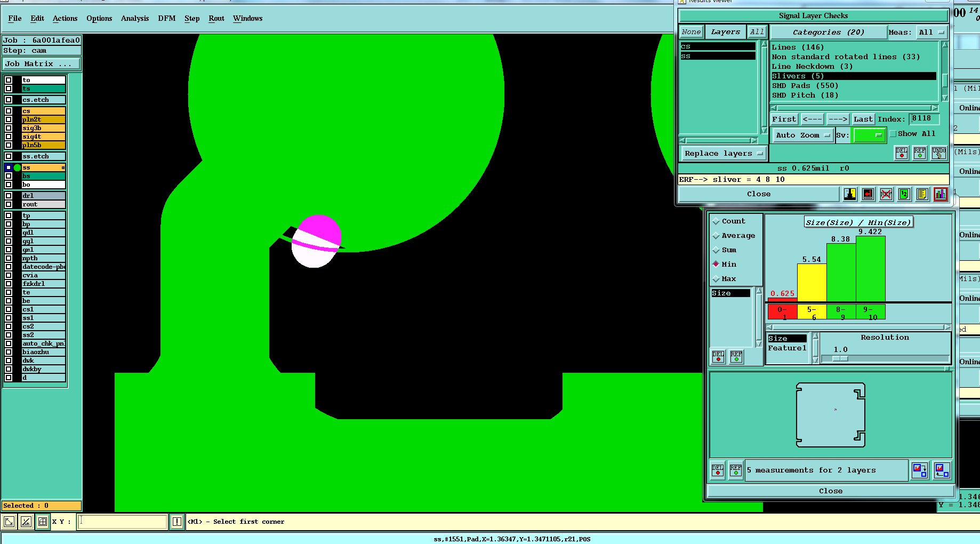Screen dimensions: 980x544
Task: Click categories list scroll up arrow
Action: [945, 45]
